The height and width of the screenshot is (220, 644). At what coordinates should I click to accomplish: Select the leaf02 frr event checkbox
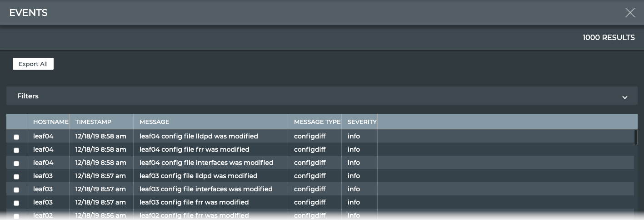coord(16,216)
